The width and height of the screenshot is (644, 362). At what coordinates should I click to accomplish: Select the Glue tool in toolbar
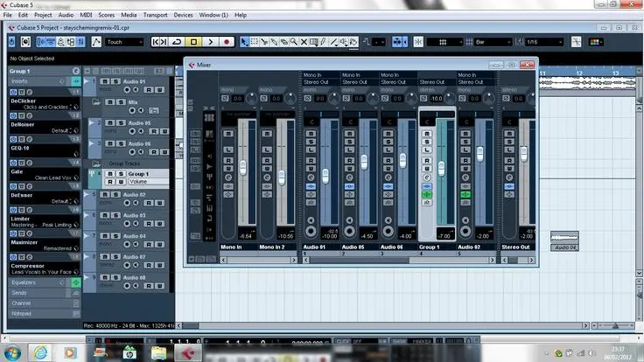pos(274,42)
